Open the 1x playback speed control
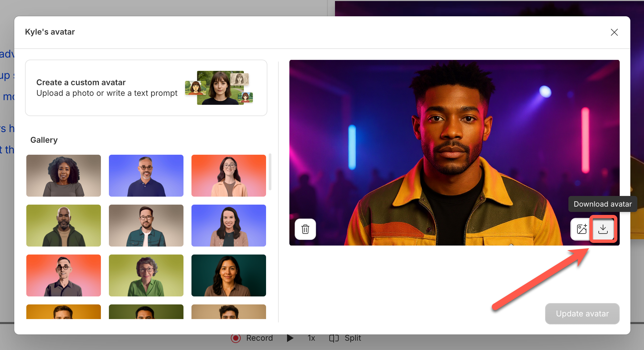This screenshot has height=350, width=644. point(311,338)
